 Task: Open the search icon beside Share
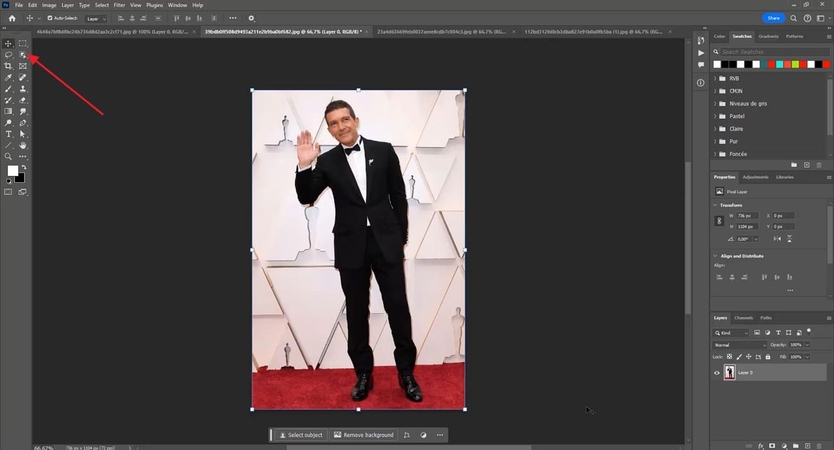point(793,18)
